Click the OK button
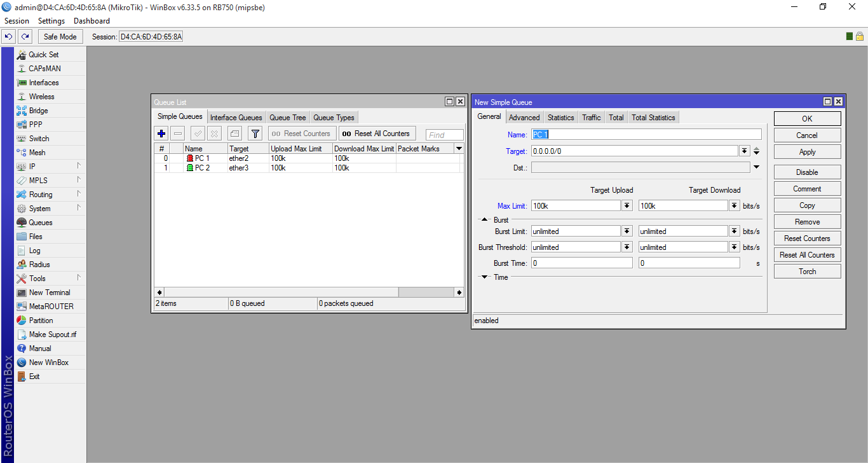This screenshot has height=463, width=868. coord(807,119)
